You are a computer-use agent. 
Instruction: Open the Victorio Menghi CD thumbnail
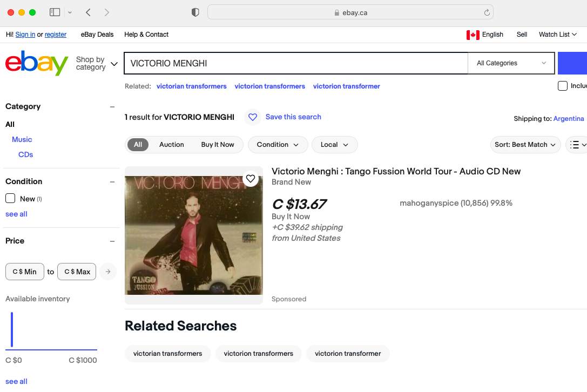point(193,235)
